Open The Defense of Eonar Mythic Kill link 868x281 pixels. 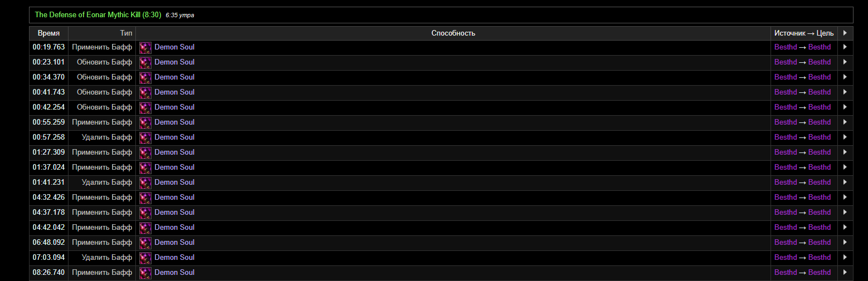point(98,15)
